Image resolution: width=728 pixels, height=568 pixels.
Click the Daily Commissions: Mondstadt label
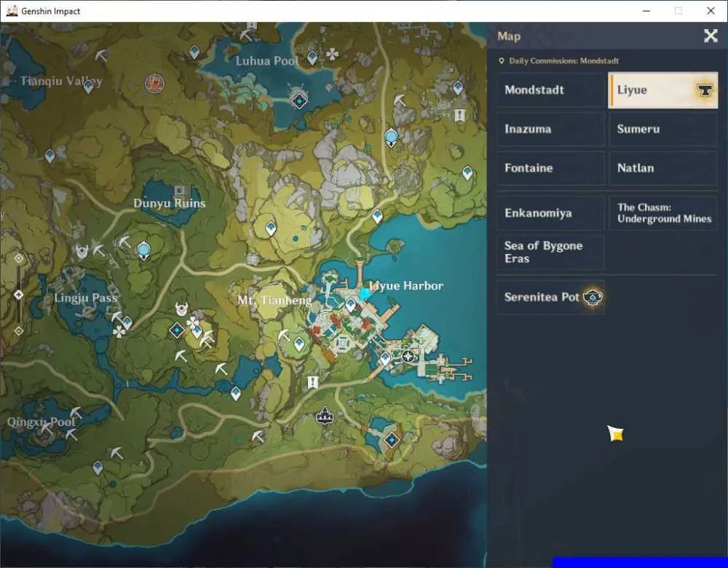(563, 61)
